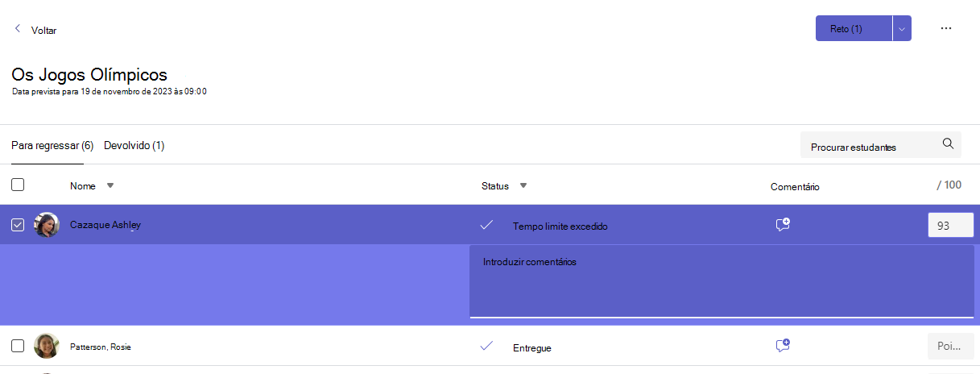Open Patterson, Rosie's avatar
The height and width of the screenshot is (374, 980).
tap(47, 346)
